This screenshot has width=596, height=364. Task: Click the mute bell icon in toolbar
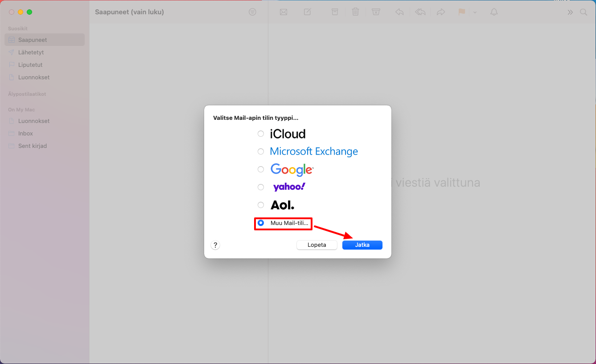tap(494, 12)
